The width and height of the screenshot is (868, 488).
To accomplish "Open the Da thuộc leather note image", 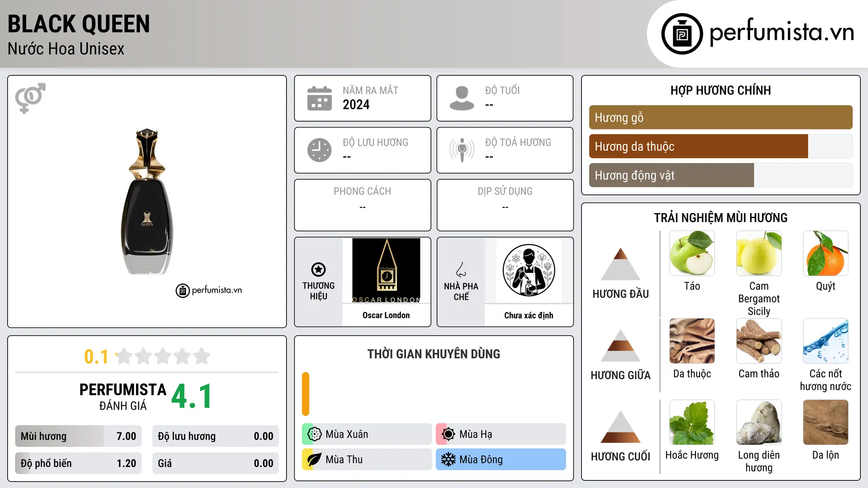I will coord(692,341).
